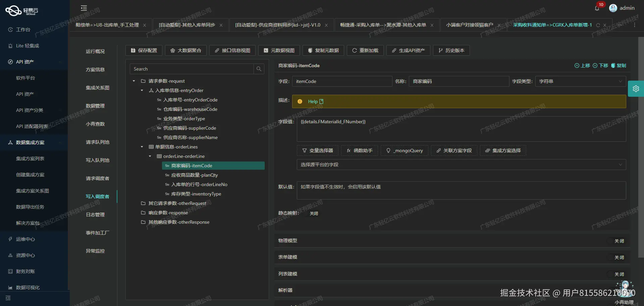The image size is (644, 306).
Task: Open the 变量选择器 tool
Action: [x=317, y=150]
